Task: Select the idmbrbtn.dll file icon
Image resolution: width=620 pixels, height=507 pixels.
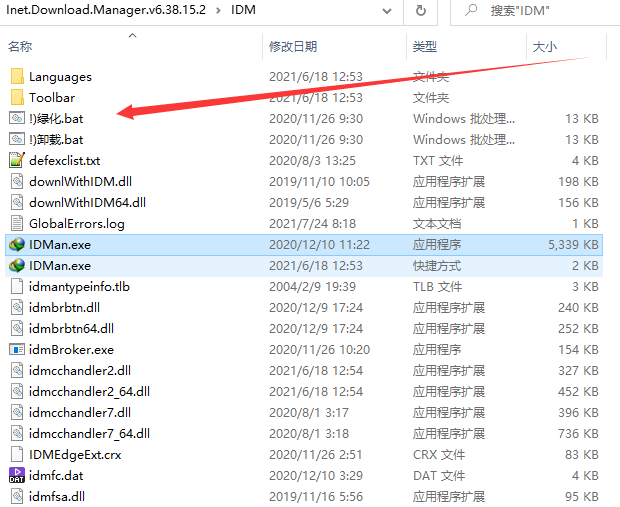Action: (17, 307)
